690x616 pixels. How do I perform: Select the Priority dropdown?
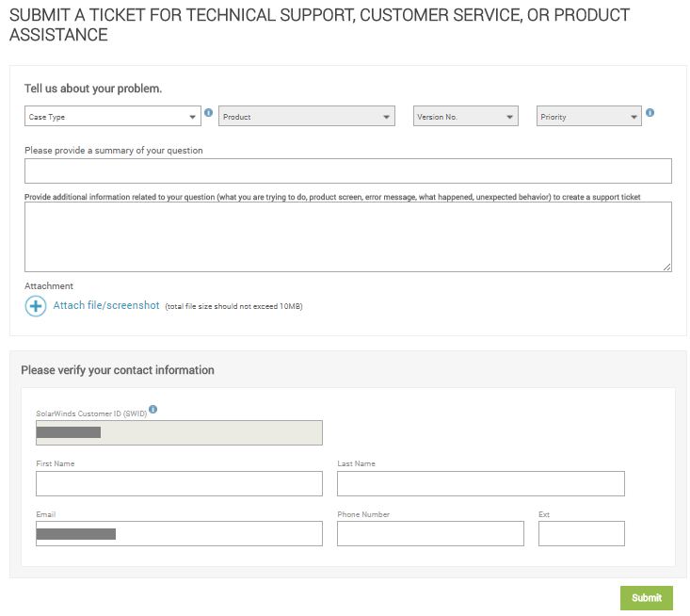(x=589, y=117)
